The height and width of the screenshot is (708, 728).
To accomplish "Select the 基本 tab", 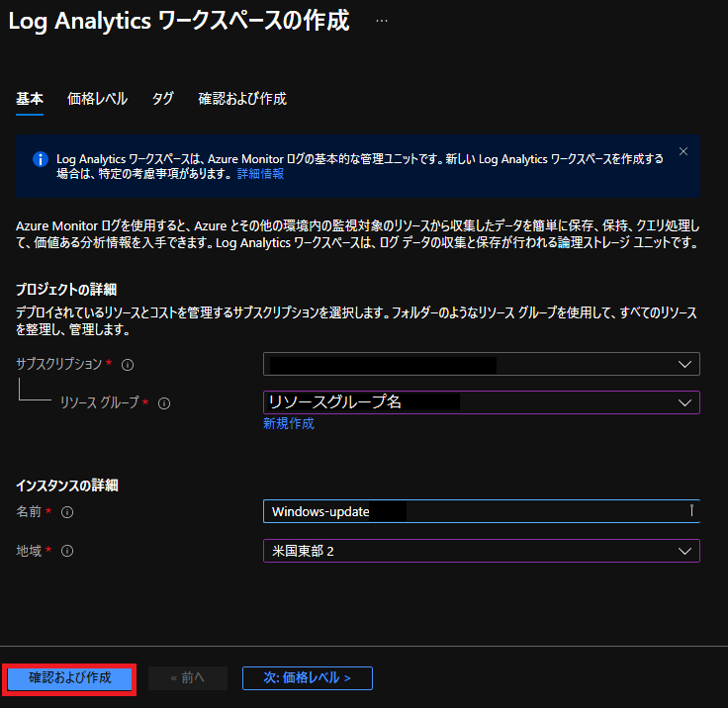I will coord(30,99).
